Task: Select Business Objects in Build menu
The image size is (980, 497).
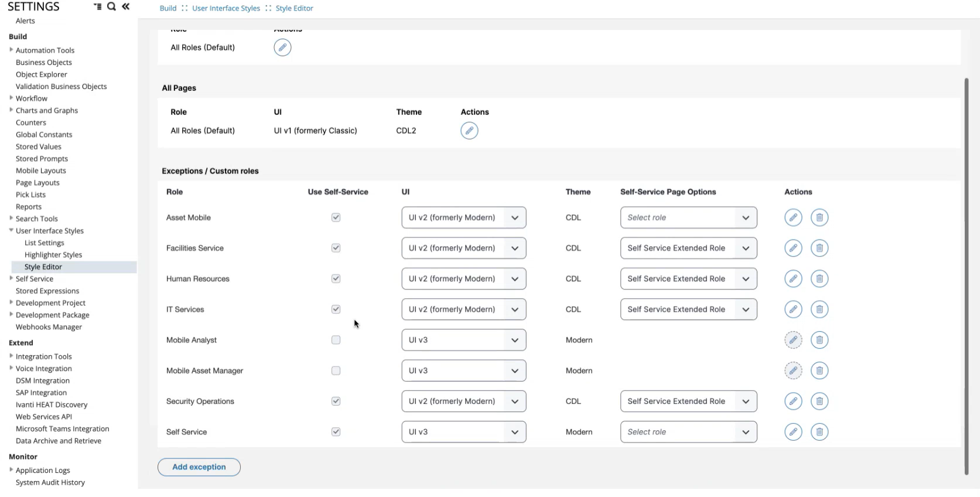Action: (44, 63)
